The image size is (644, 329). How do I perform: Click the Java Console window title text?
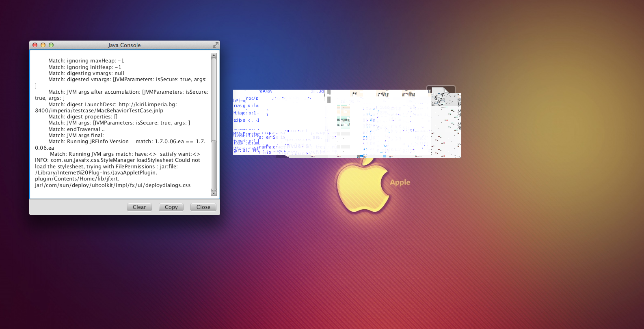(124, 45)
